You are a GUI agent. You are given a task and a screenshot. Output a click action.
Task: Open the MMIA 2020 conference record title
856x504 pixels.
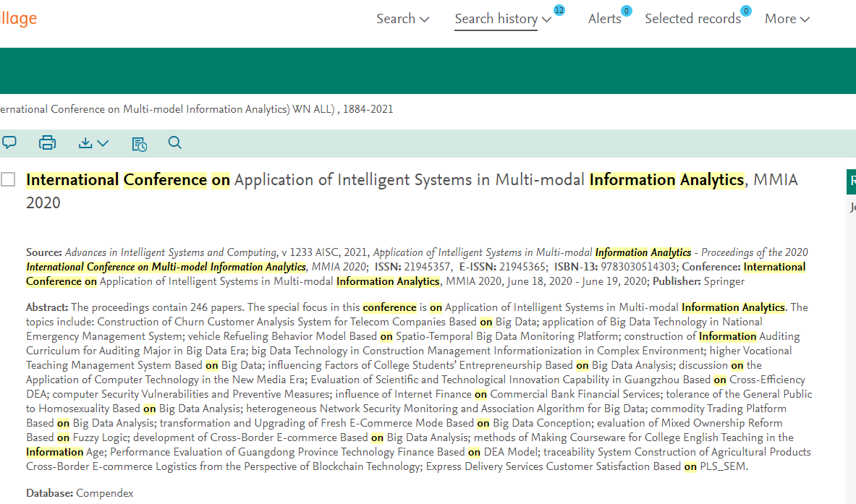coord(411,180)
